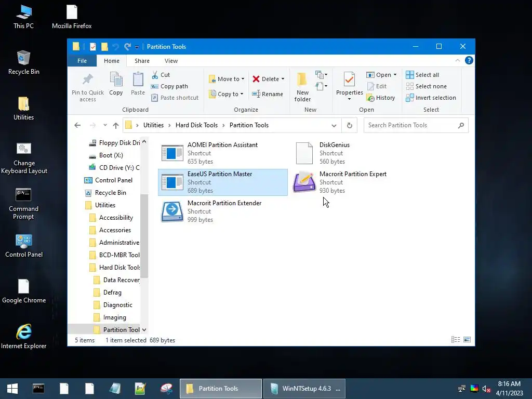Click navigation pane scroll down arrow
Image resolution: width=532 pixels, height=399 pixels.
coord(144,330)
